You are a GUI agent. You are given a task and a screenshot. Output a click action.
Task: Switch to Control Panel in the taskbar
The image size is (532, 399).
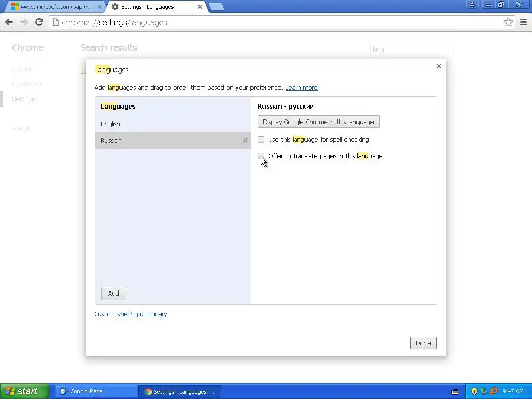[96, 391]
